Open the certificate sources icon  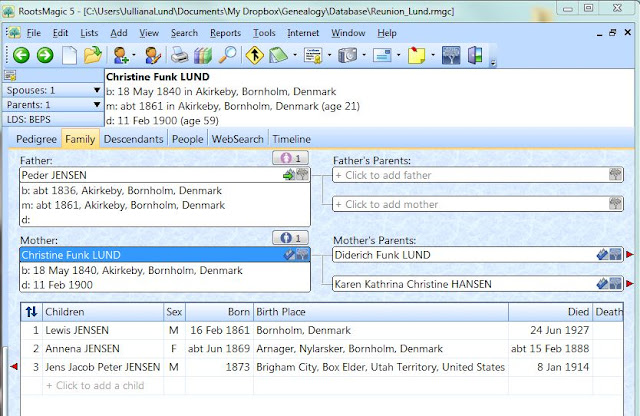point(313,55)
